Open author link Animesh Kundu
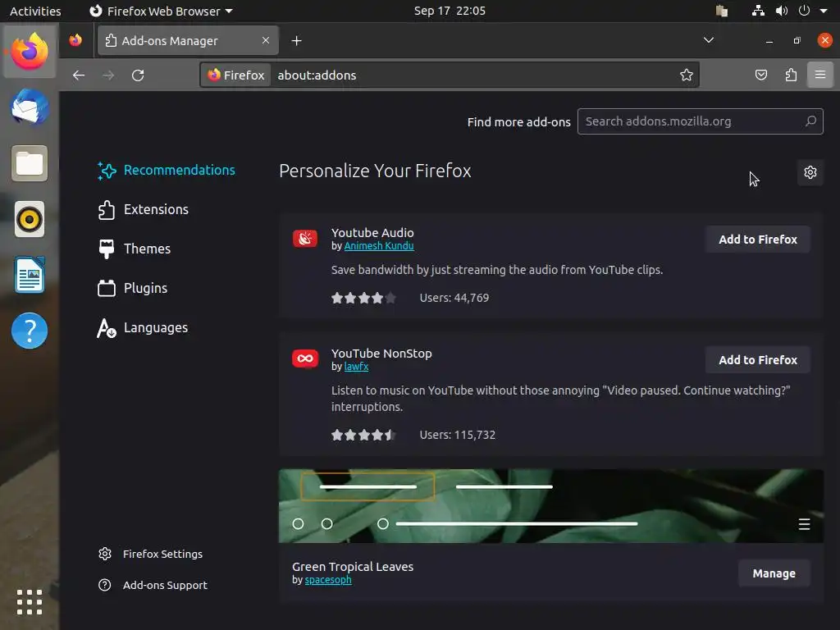 pos(379,246)
